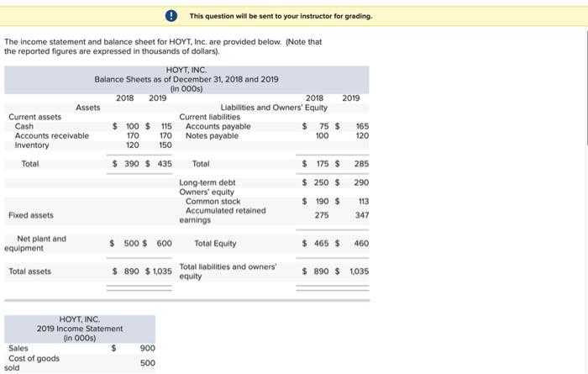588x374 pixels.
Task: Click the '2019 Income Statement' title
Action: (80, 329)
